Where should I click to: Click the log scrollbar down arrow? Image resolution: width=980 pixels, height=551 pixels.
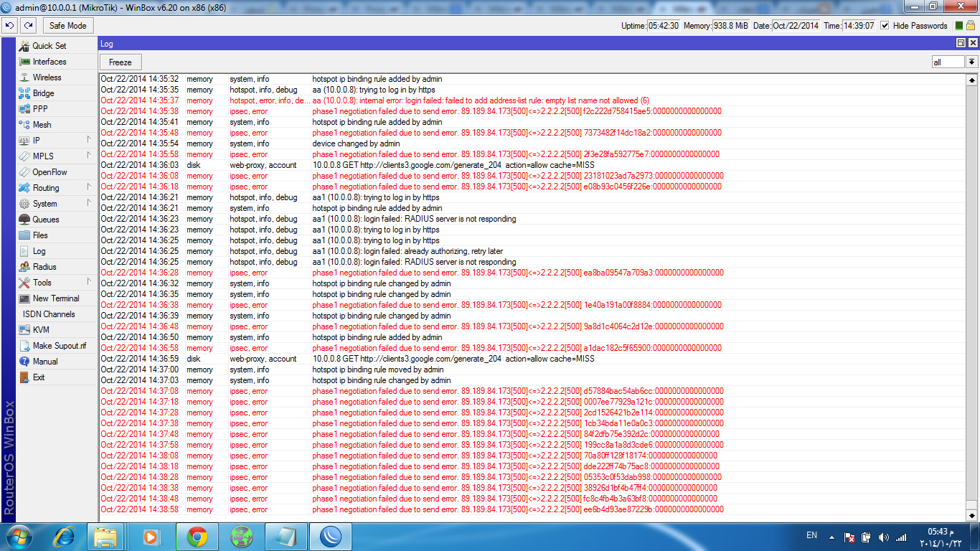[973, 515]
